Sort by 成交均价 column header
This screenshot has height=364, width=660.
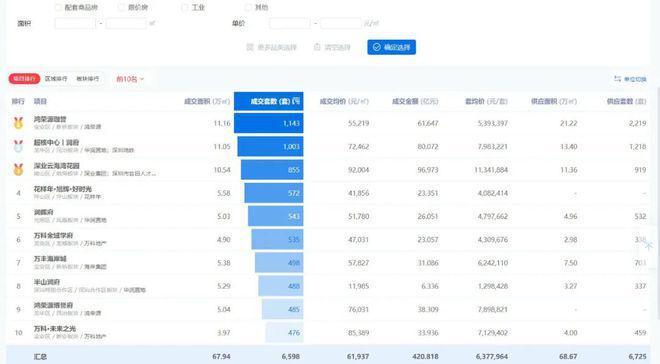pos(344,101)
